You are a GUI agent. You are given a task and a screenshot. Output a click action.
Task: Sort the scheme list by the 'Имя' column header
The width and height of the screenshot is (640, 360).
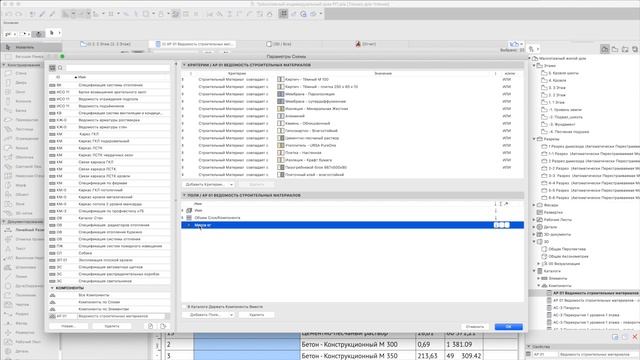(82, 77)
